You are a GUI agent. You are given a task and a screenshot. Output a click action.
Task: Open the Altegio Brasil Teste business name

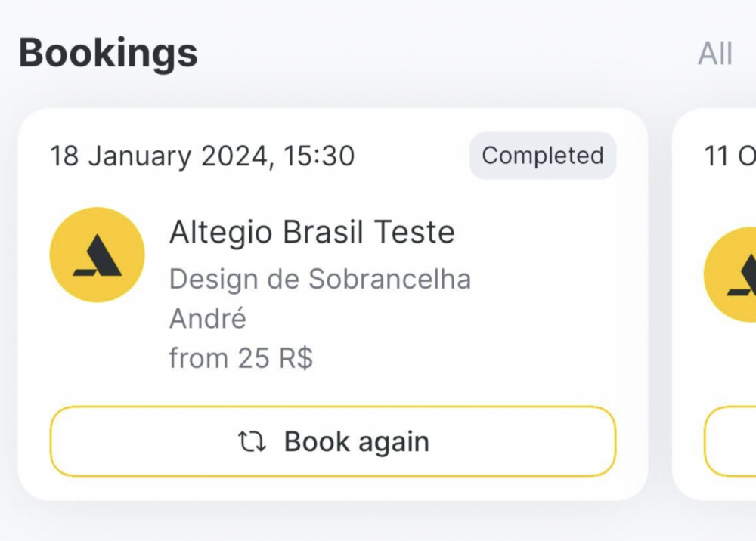coord(312,232)
